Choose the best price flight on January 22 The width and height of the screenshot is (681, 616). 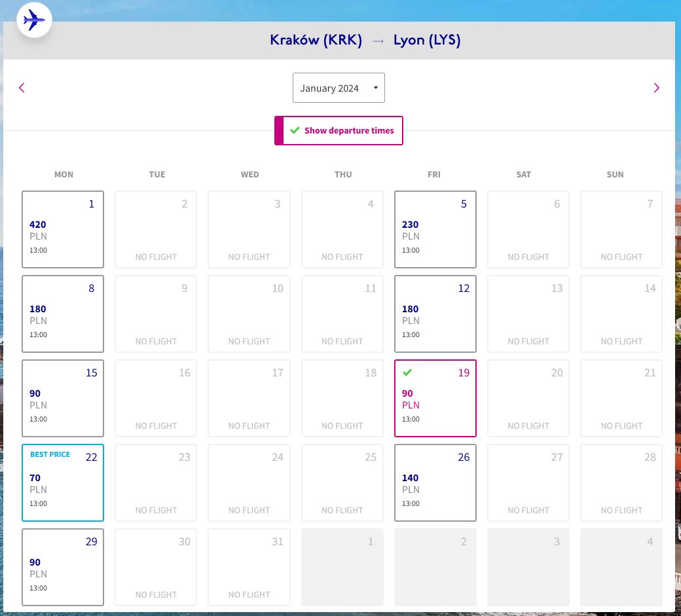pos(63,482)
